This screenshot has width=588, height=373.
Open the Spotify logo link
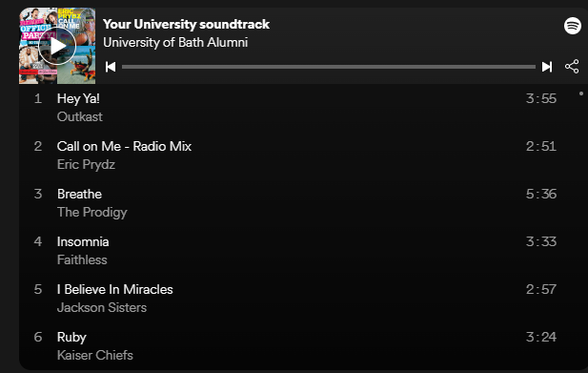573,26
